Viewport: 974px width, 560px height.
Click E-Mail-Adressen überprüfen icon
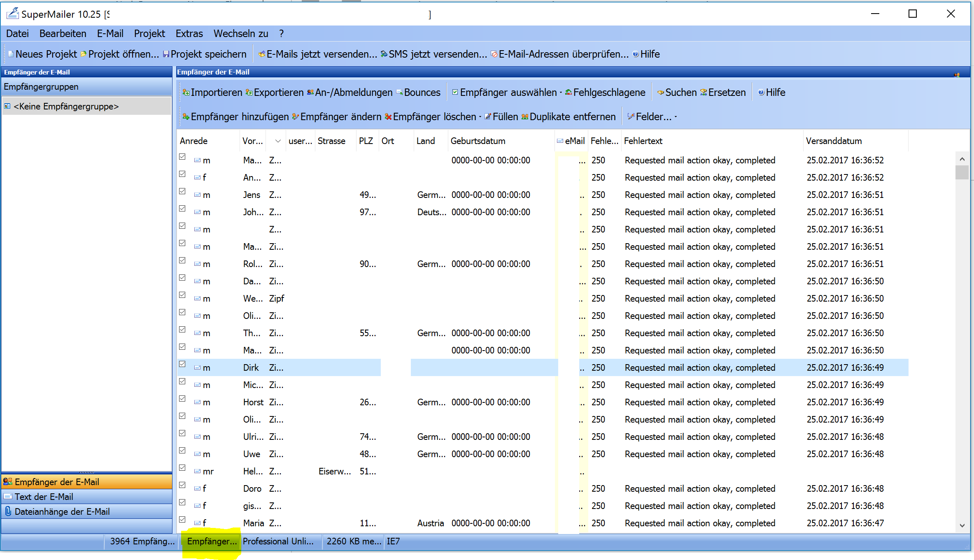click(494, 54)
